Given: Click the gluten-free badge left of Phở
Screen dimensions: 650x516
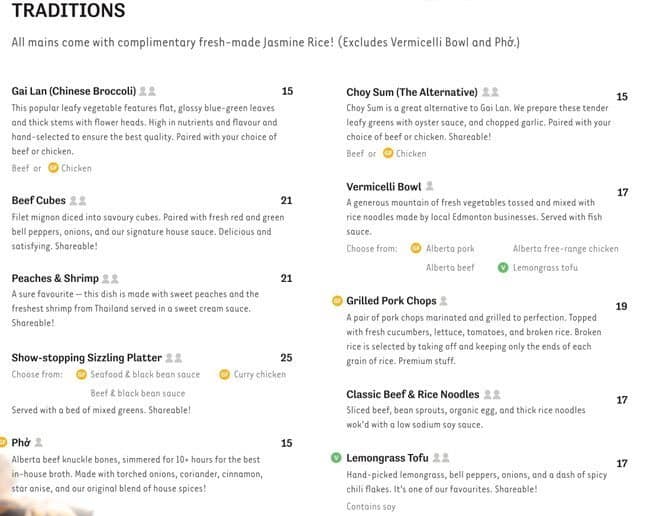Looking at the screenshot, I should (x=2, y=442).
